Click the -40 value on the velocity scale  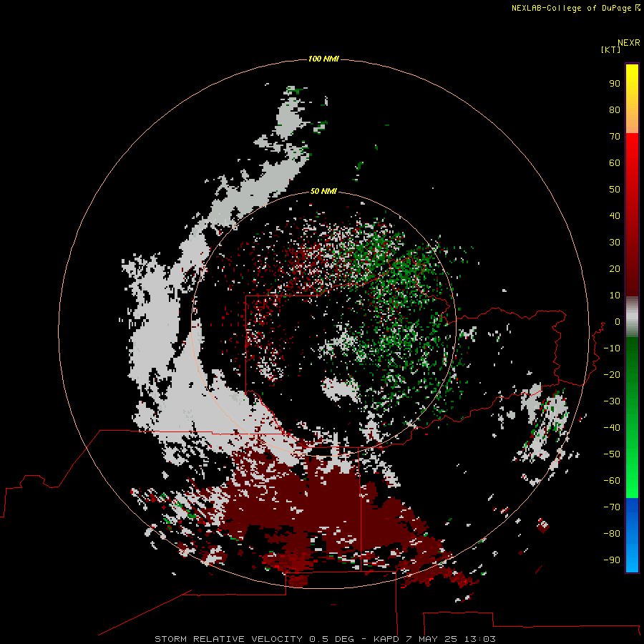[612, 428]
